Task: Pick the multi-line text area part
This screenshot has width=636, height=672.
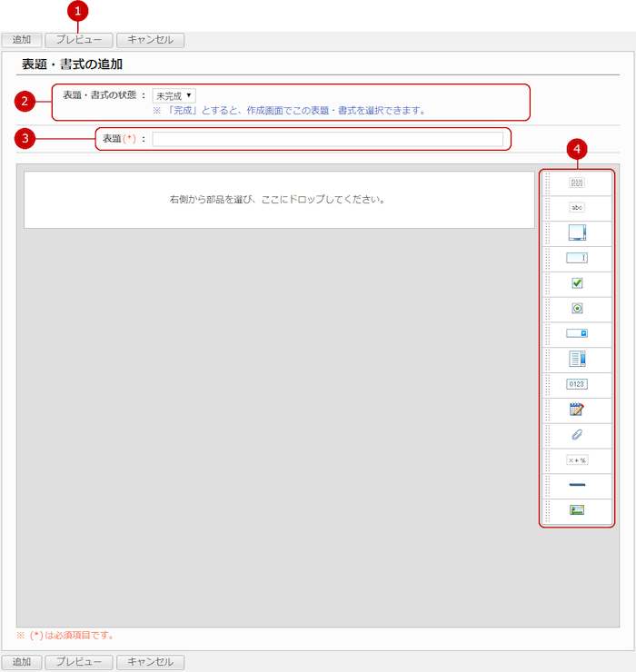Action: pyautogui.click(x=577, y=232)
